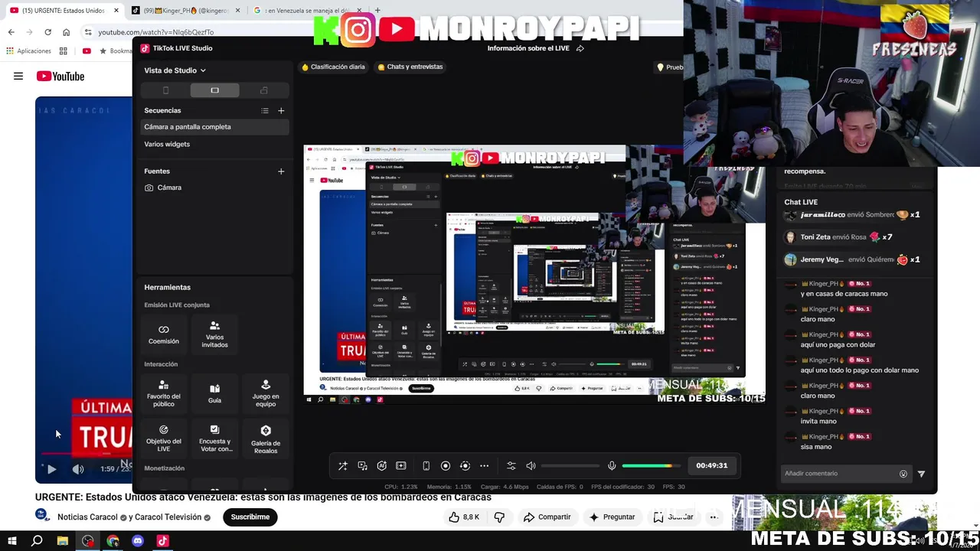Image resolution: width=980 pixels, height=551 pixels.
Task: Select the Cámara source
Action: (x=214, y=187)
